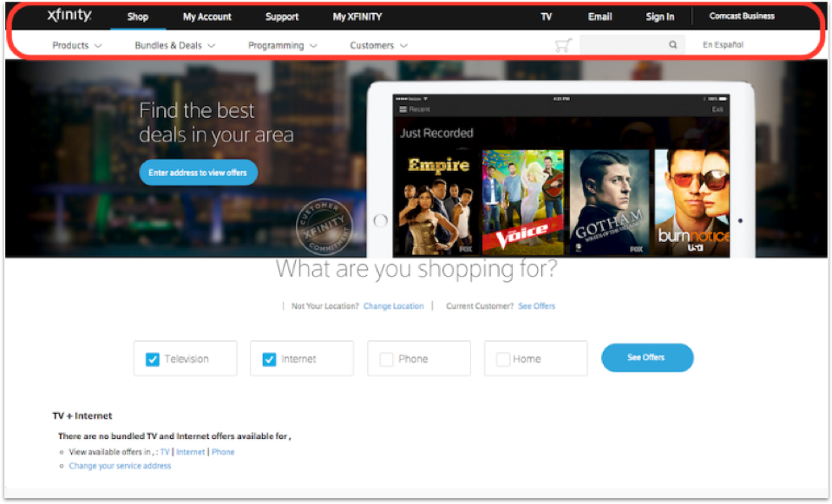
Task: Click the xfinity logo
Action: tap(69, 15)
